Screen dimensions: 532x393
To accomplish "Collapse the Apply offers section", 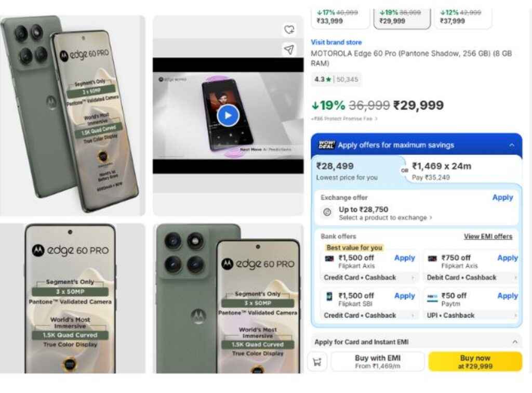I will click(x=512, y=145).
